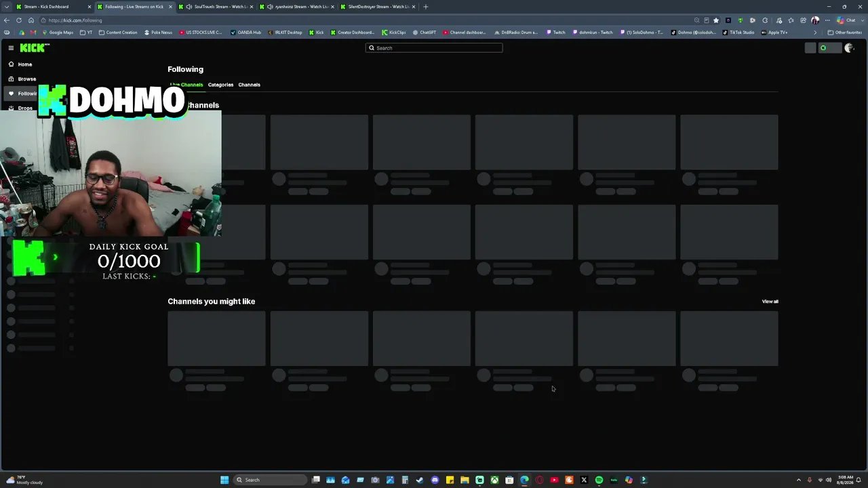Open the Windows Start menu
The height and width of the screenshot is (488, 868).
pyautogui.click(x=224, y=480)
